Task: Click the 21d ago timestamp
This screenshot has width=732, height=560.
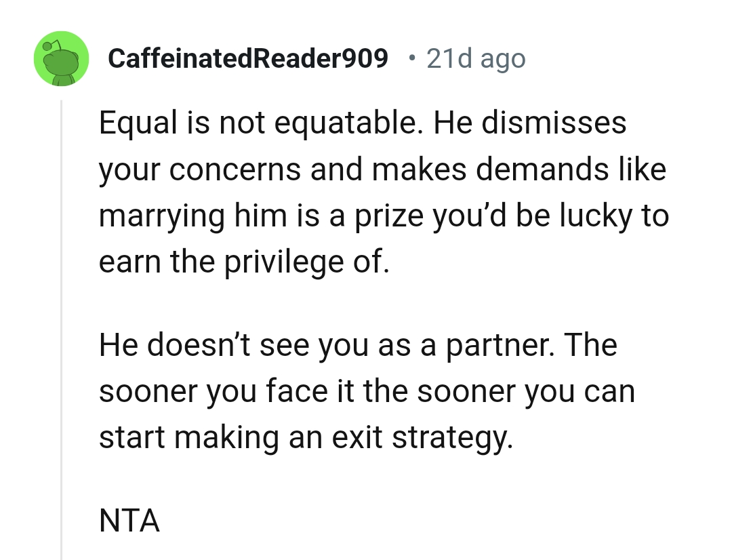Action: (x=475, y=58)
